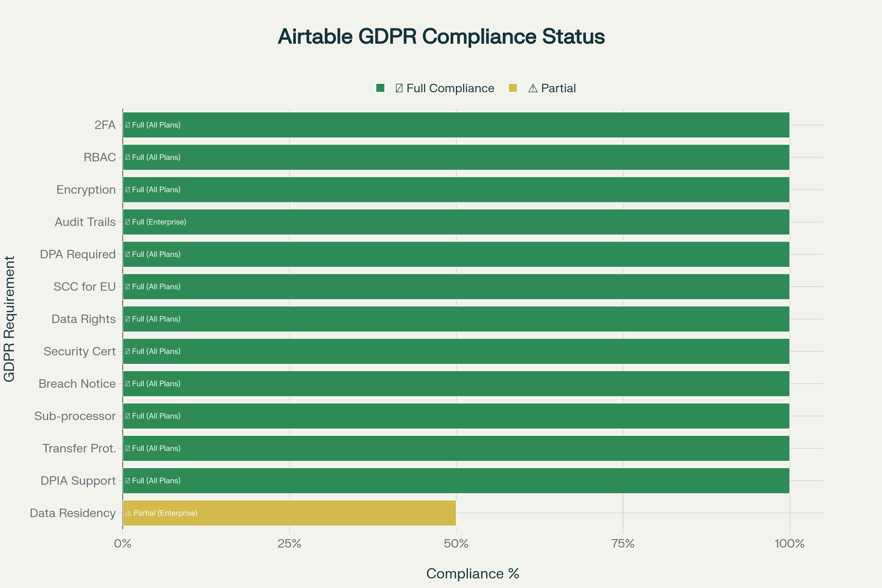Select the Encryption bar
Screen dimensions: 882x588
(456, 190)
